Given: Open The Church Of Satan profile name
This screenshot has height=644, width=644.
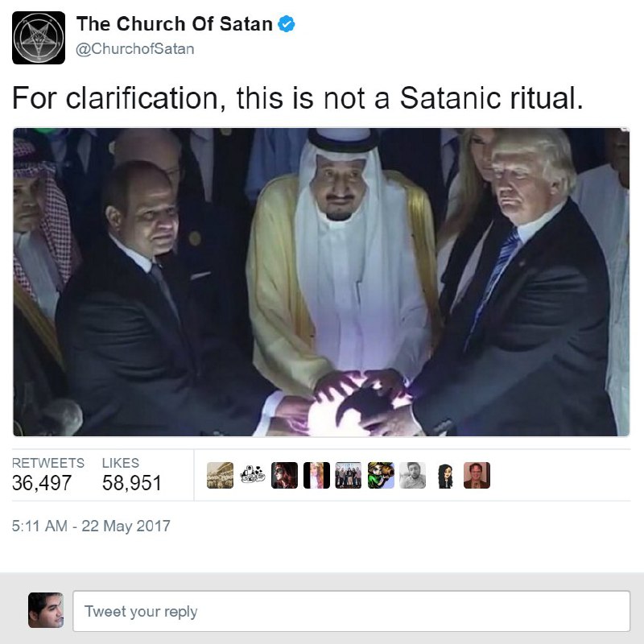Looking at the screenshot, I should (x=175, y=24).
